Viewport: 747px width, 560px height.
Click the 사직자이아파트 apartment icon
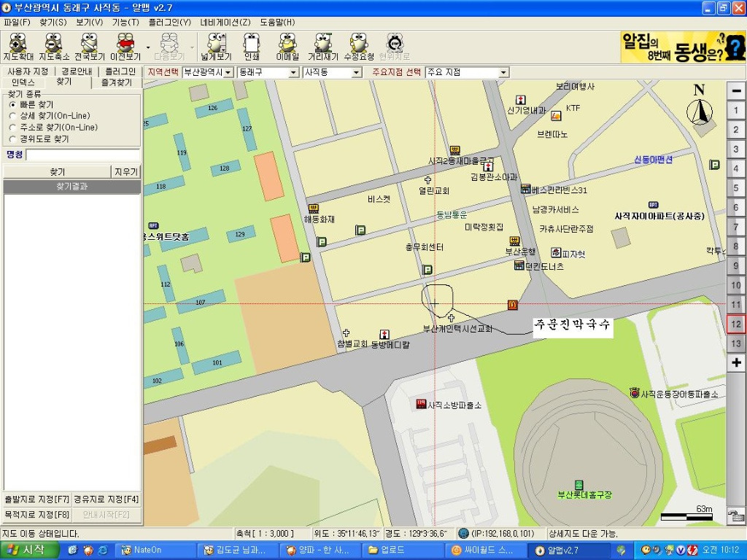pyautogui.click(x=654, y=205)
